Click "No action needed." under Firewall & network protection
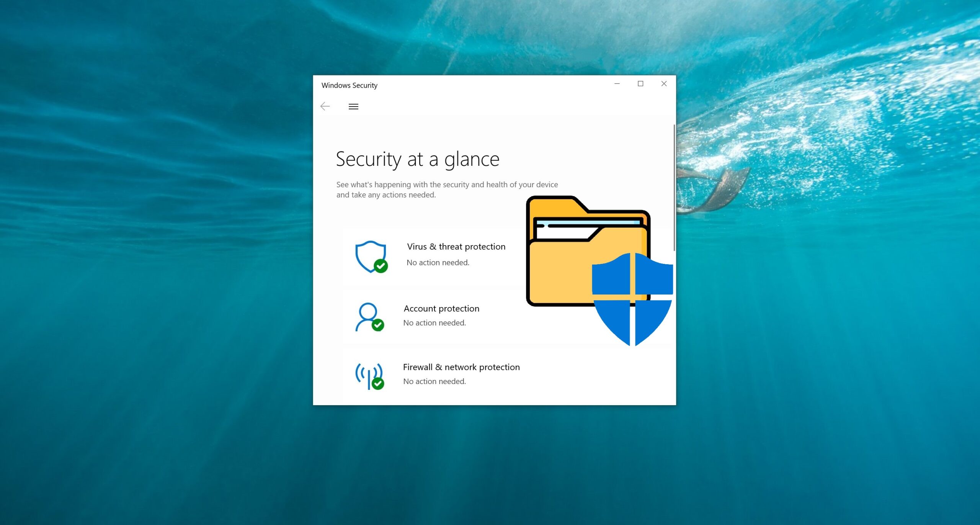This screenshot has width=980, height=525. coord(434,381)
